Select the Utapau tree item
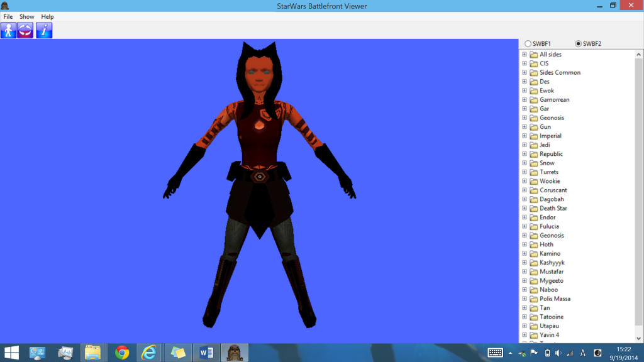This screenshot has height=362, width=644. 549,326
